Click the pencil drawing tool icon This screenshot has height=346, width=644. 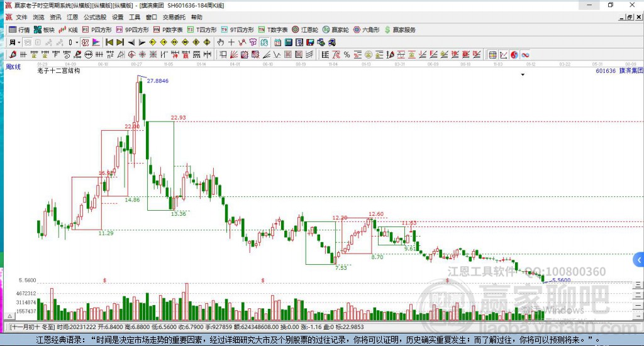click(x=13, y=55)
